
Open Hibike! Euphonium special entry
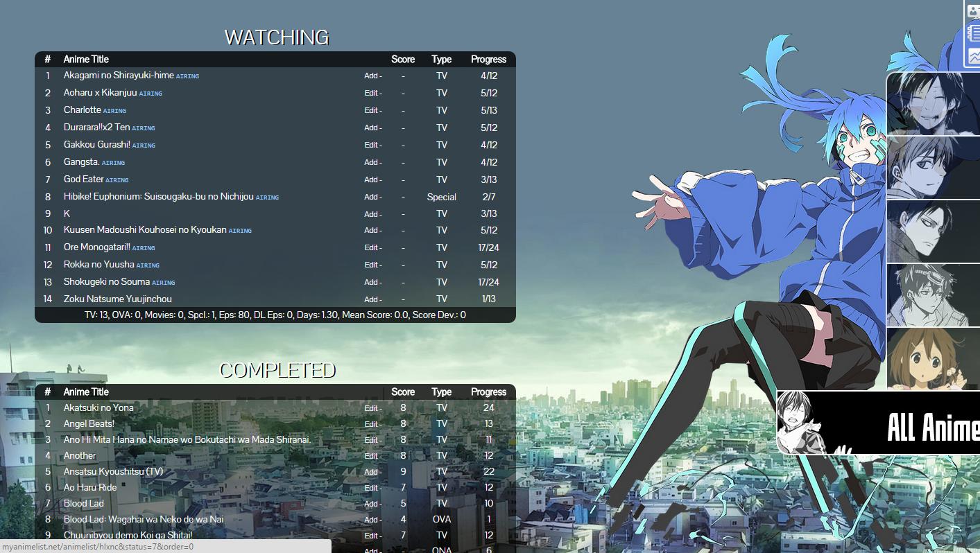159,197
